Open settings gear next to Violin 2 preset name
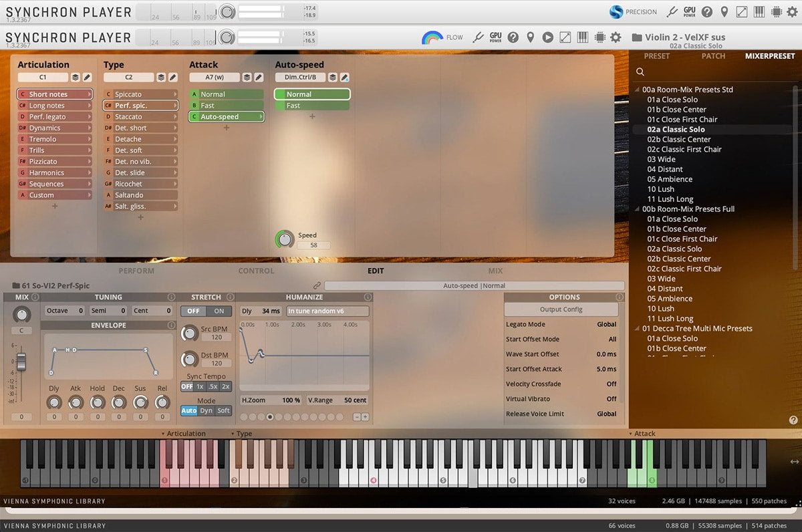The image size is (802, 532). (x=616, y=37)
